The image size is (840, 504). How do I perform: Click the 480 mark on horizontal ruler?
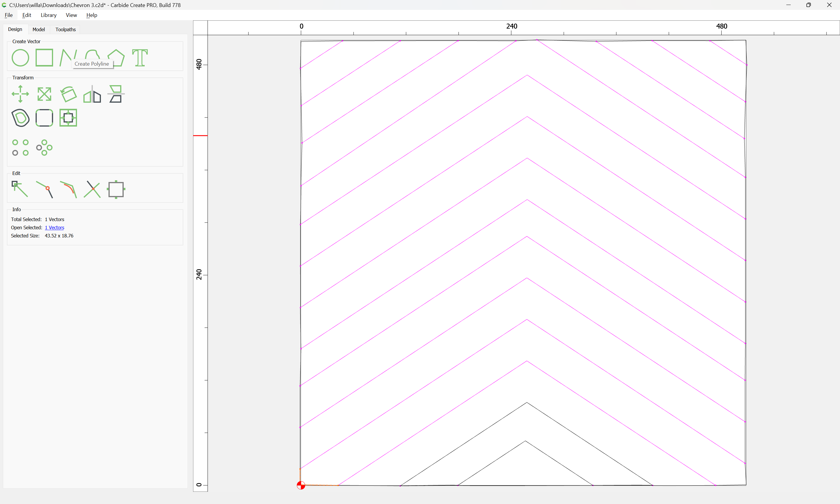(x=722, y=26)
